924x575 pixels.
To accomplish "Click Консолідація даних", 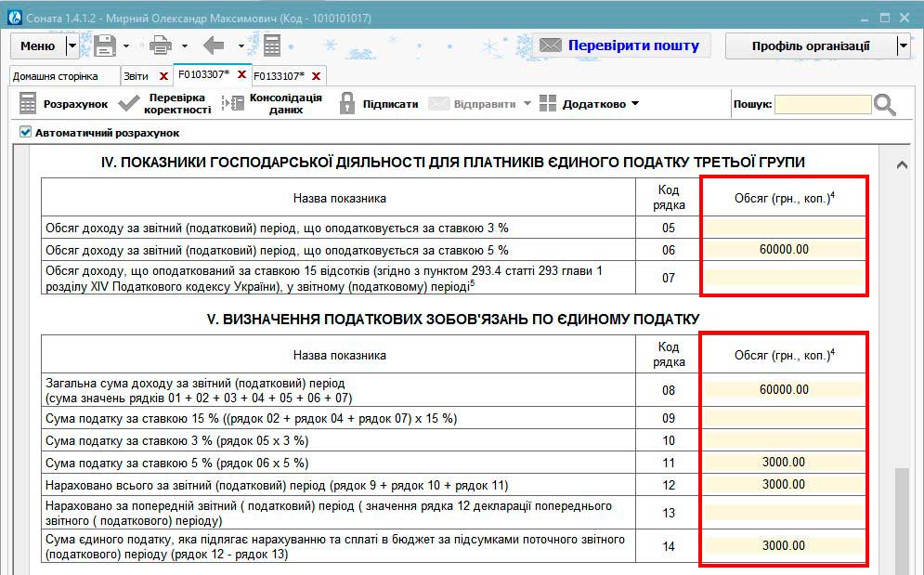I will [x=272, y=104].
